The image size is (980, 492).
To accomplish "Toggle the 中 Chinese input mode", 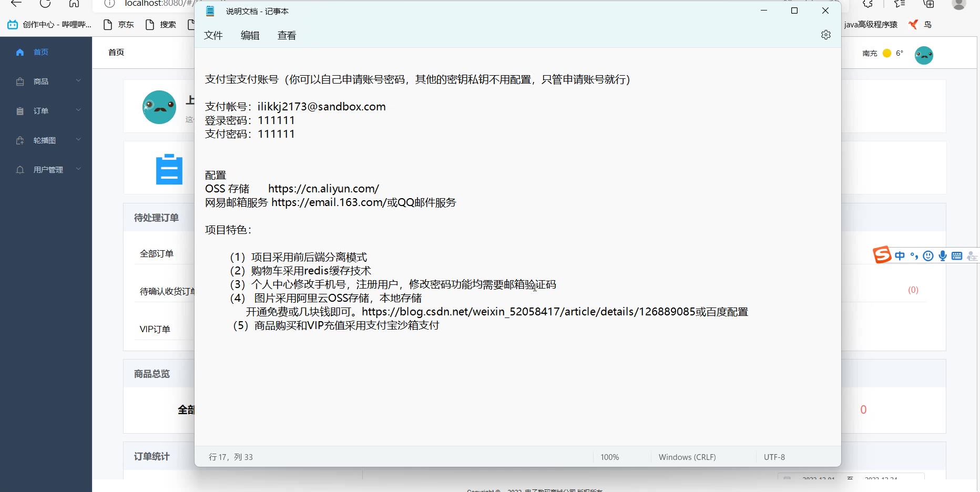I will [900, 256].
